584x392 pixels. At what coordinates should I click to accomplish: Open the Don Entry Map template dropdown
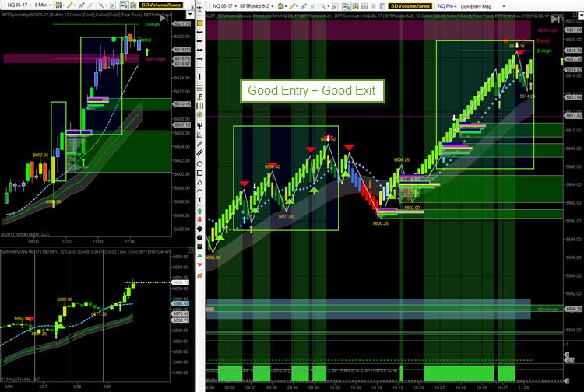pos(483,6)
